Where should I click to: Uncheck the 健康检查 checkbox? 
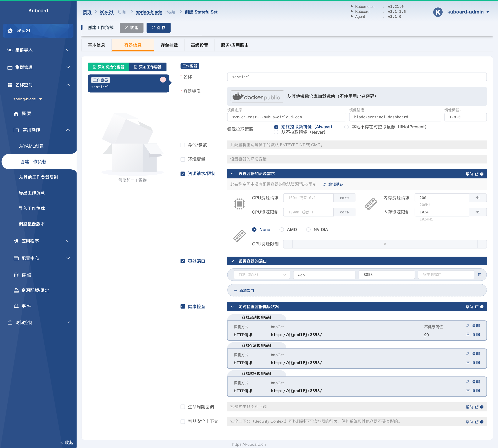coord(183,306)
